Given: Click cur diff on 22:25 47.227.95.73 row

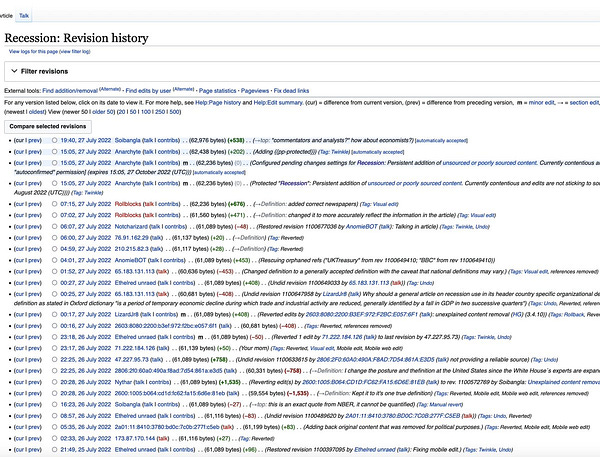Looking at the screenshot, I should pos(20,359).
